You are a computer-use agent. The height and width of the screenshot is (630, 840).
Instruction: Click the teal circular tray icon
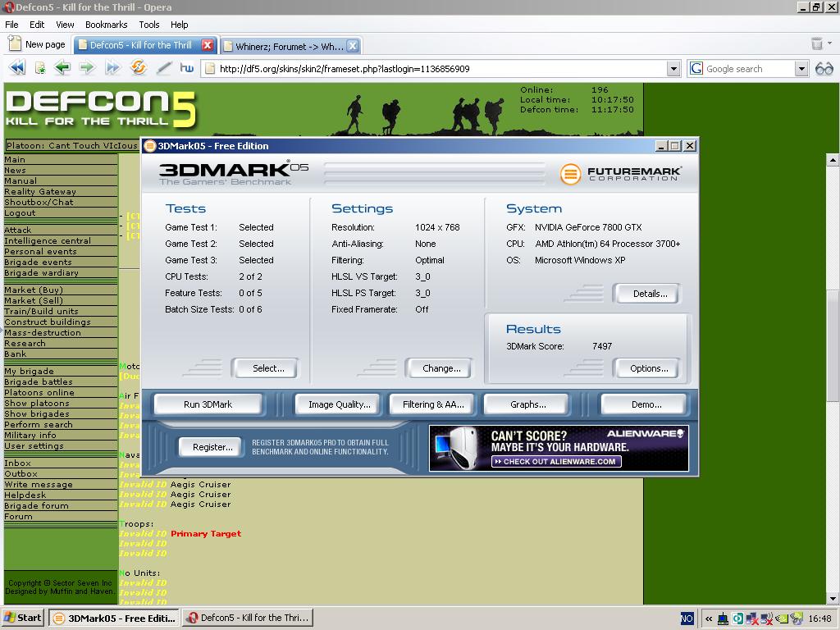click(737, 619)
